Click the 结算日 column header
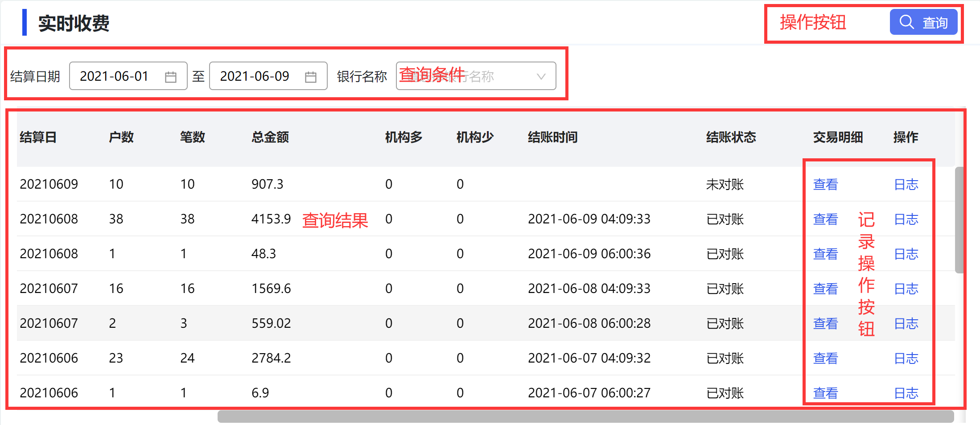Viewport: 980px width, 425px height. point(38,137)
